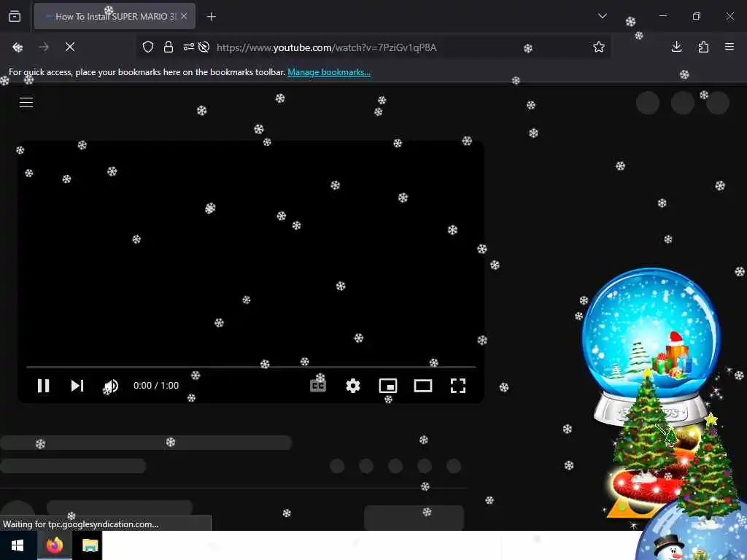The height and width of the screenshot is (560, 747).
Task: Enable miniplayer mode
Action: [x=388, y=386]
